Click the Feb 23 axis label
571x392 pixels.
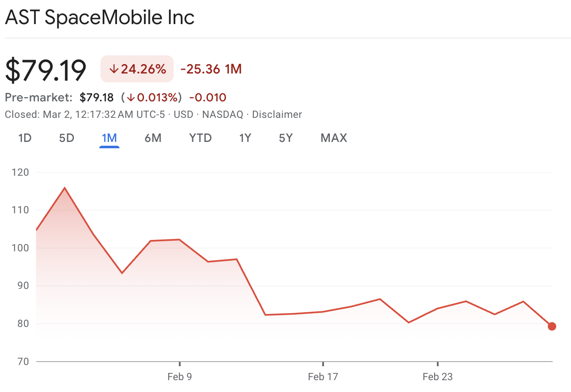point(438,377)
